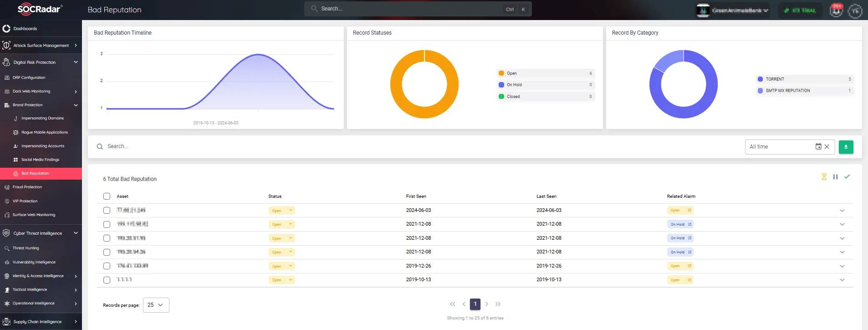Open status dropdown for 2019-10-13 row
Viewport: 868px width, 330px height.
(x=282, y=280)
